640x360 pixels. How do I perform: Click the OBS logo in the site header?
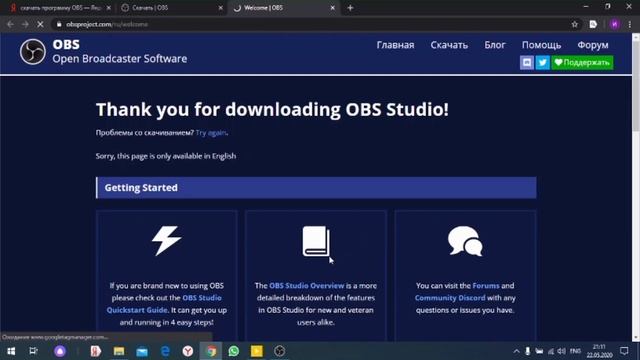pyautogui.click(x=33, y=52)
